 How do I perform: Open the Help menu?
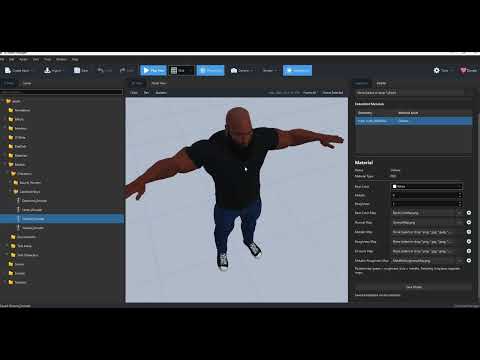coord(75,59)
